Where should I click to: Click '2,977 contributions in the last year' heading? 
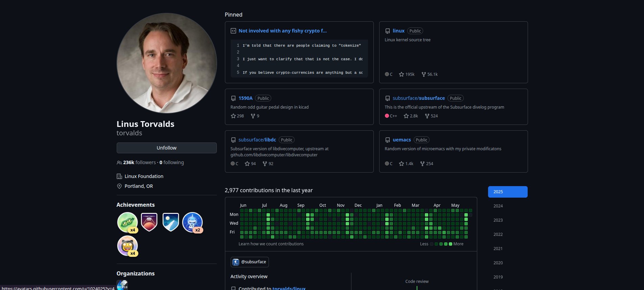click(269, 191)
